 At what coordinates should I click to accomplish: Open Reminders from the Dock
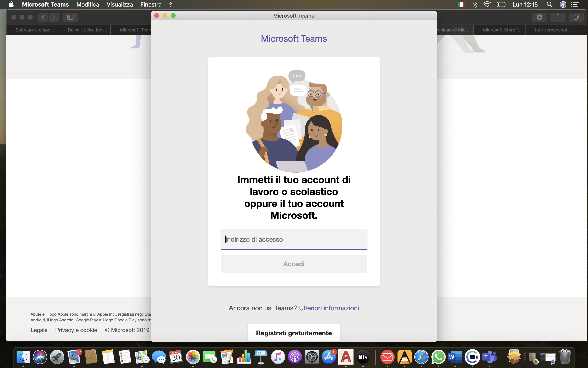click(x=125, y=357)
